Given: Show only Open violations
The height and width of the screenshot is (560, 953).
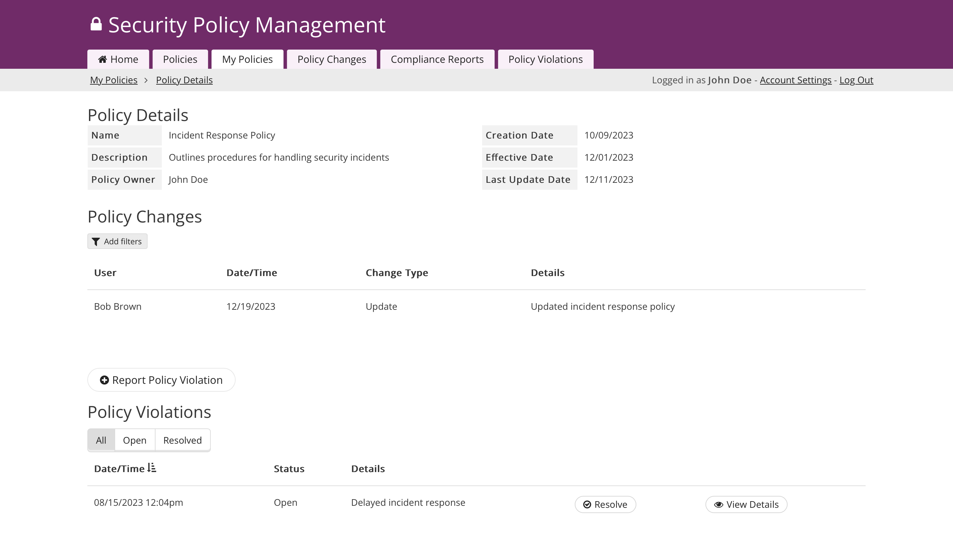Looking at the screenshot, I should [135, 440].
